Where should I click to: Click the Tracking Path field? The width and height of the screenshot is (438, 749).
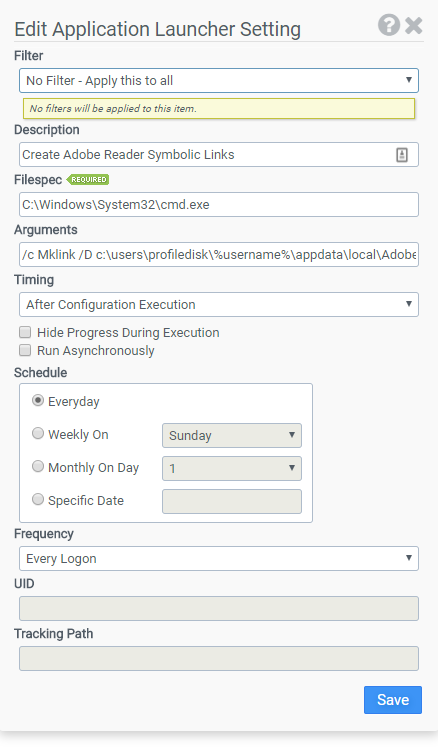coord(219,658)
